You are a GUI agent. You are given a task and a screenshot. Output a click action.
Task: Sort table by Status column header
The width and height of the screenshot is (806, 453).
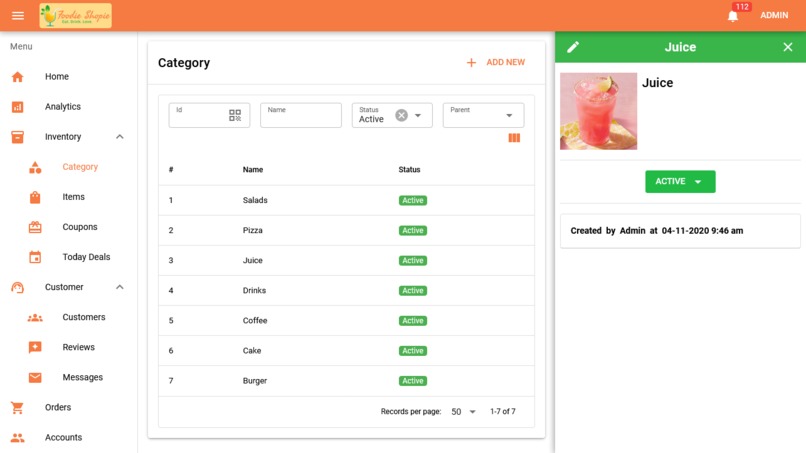click(409, 170)
